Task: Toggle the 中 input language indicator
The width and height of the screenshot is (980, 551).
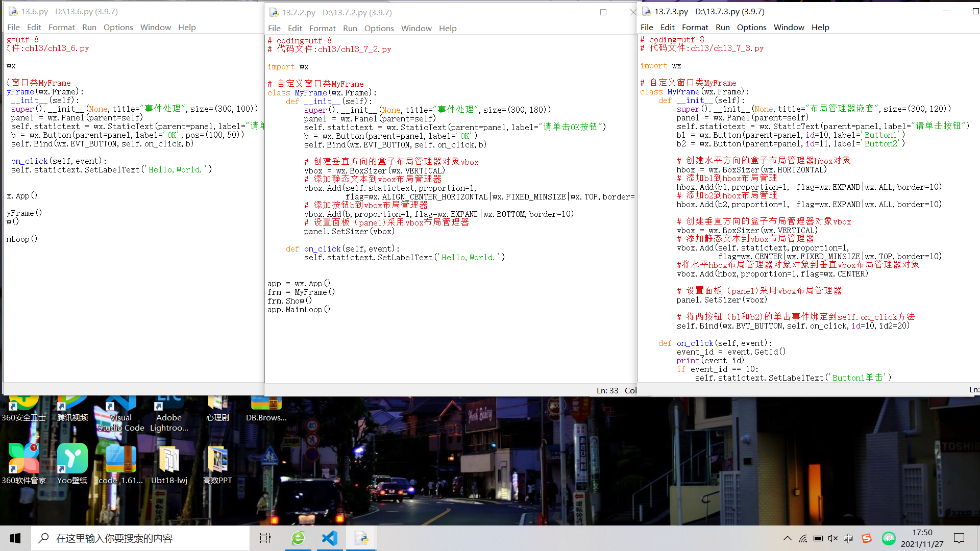Action: click(848, 538)
